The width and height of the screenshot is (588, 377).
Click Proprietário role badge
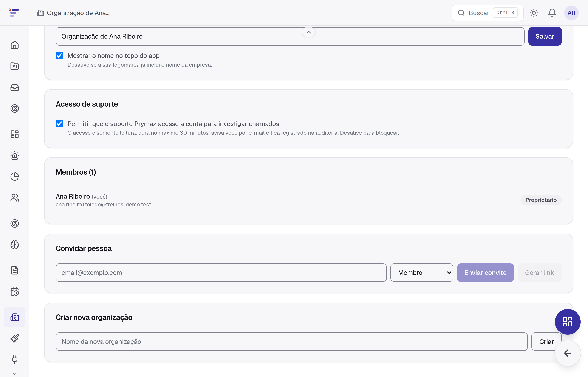point(541,200)
